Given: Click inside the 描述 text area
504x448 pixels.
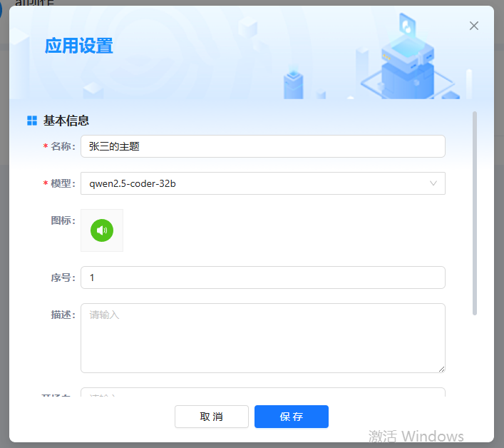Looking at the screenshot, I should 262,337.
